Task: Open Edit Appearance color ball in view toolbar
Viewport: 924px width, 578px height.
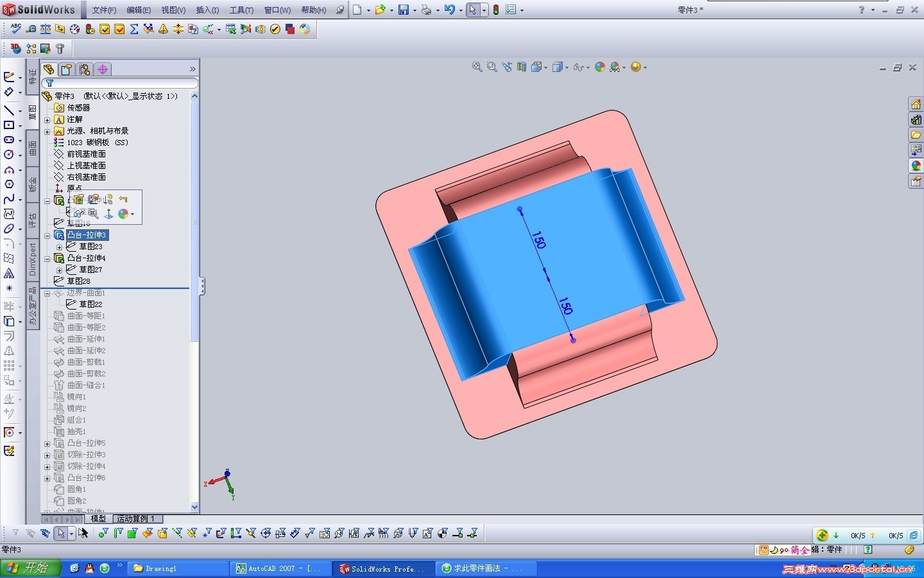Action: coord(600,67)
